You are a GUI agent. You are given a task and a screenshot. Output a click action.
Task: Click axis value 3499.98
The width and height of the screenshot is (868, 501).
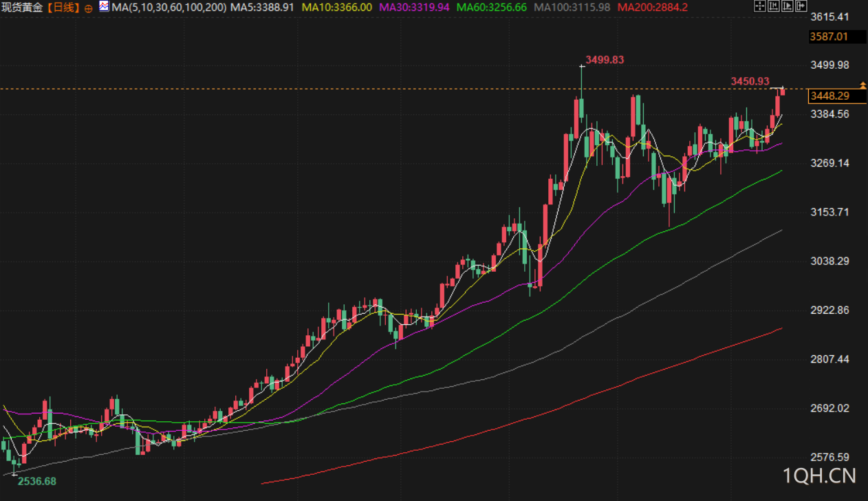click(829, 65)
